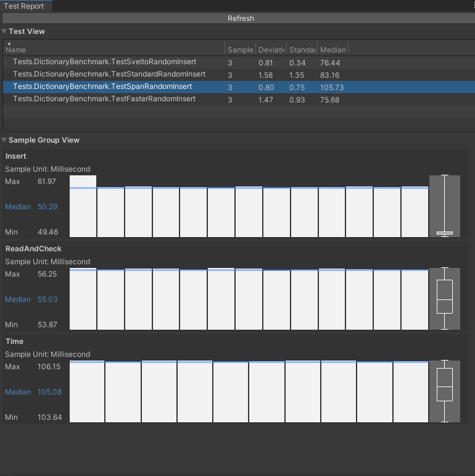475x476 pixels.
Task: Collapse the Sample Group View foldout
Action: pos(4,140)
